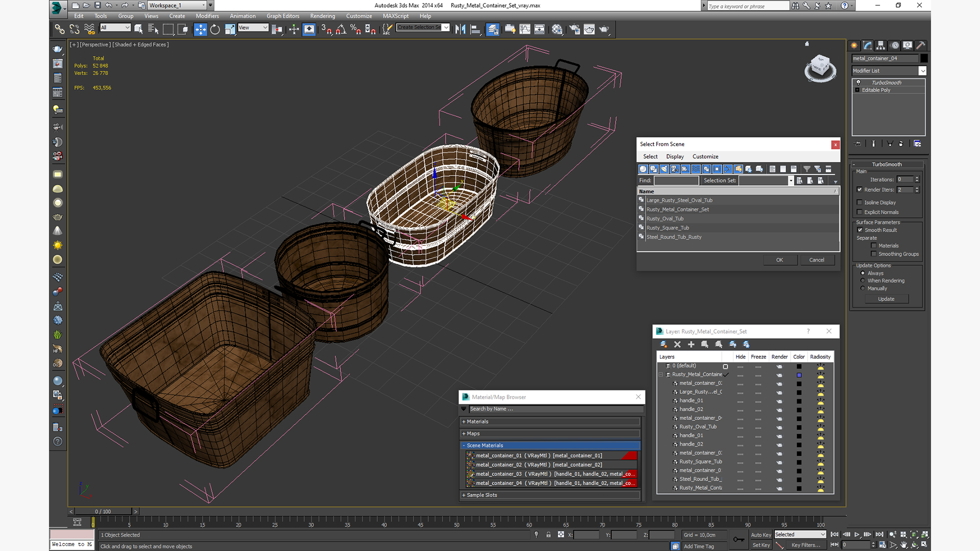The width and height of the screenshot is (980, 551).
Task: Click the ViewCube in the viewport
Action: 820,68
